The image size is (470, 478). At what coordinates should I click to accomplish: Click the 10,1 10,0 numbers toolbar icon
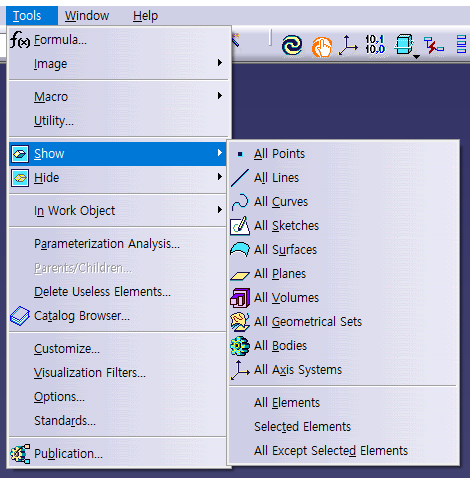point(375,45)
